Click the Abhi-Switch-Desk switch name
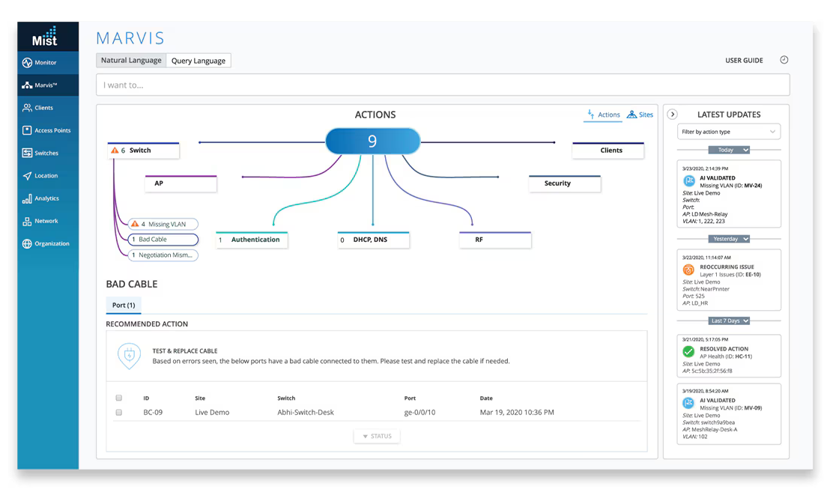This screenshot has height=504, width=836. [x=306, y=413]
